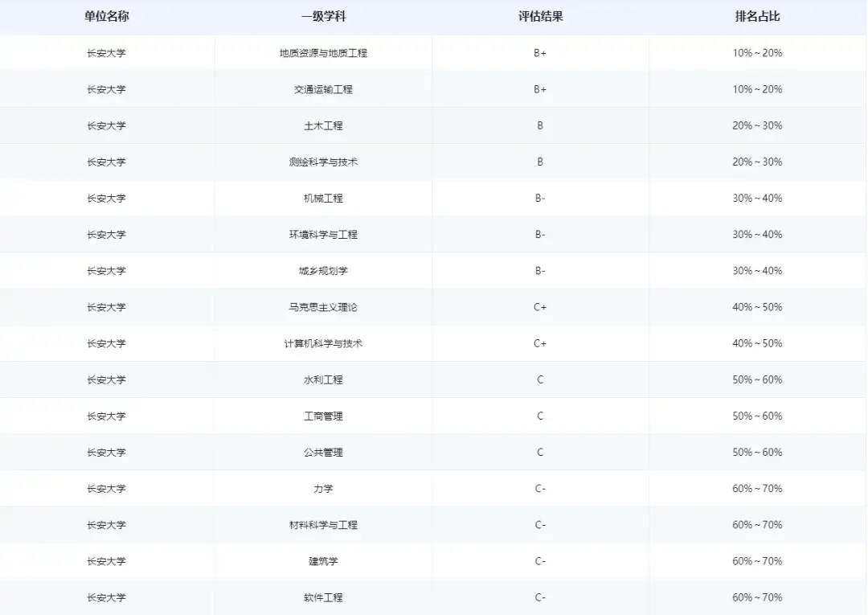Select the 机械工程 subject cell
Screen dimensions: 868x615
click(x=323, y=199)
